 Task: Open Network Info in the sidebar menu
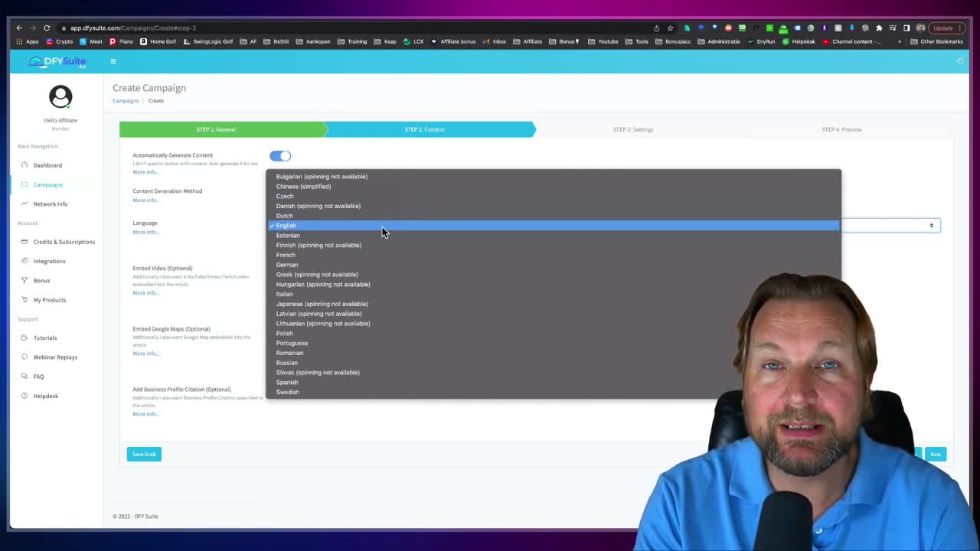[x=51, y=204]
